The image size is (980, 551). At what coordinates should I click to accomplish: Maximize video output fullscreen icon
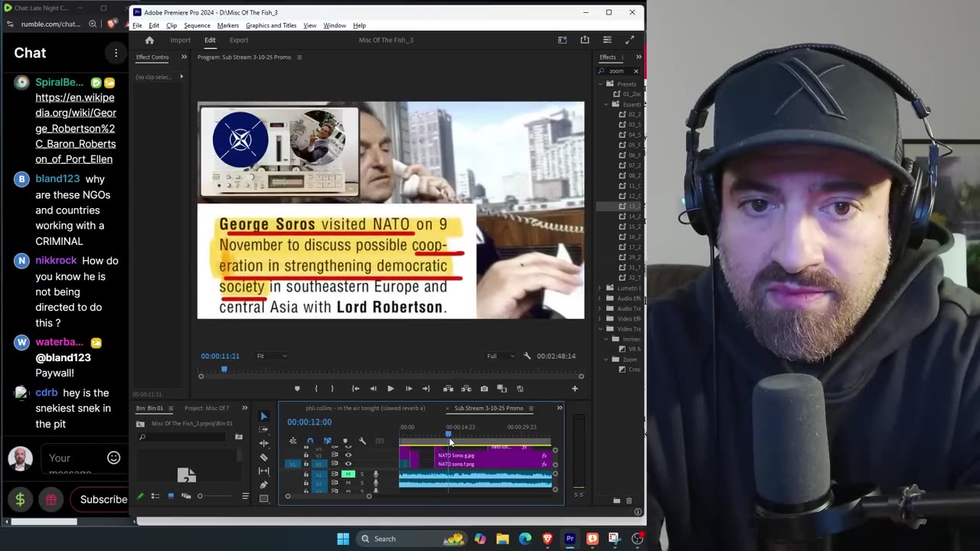point(630,40)
